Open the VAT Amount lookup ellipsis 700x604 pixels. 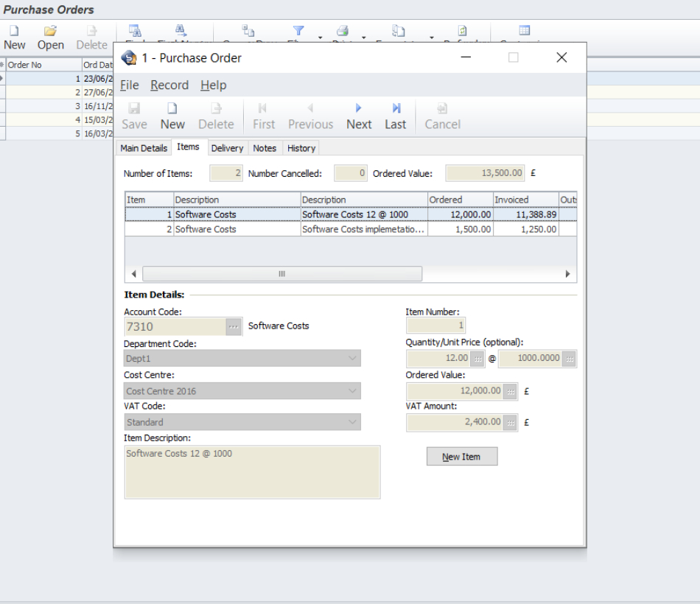[x=510, y=422]
